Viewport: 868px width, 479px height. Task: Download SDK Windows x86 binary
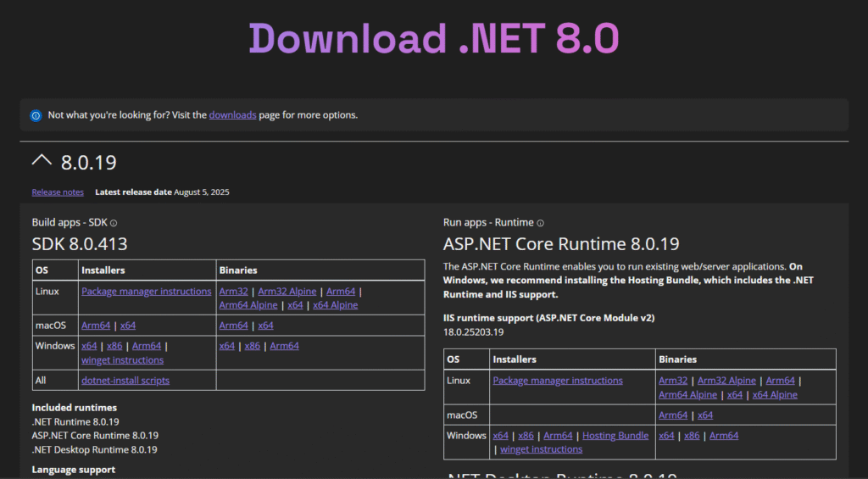(253, 346)
